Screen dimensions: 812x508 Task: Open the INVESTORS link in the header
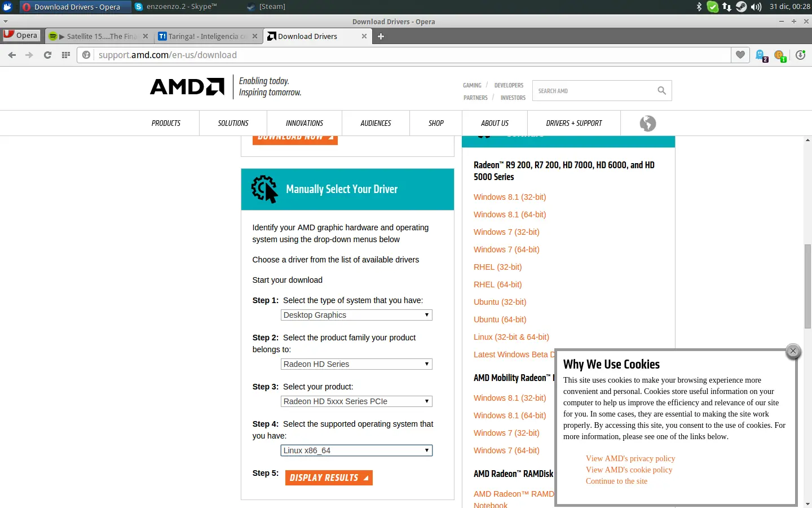[513, 98]
